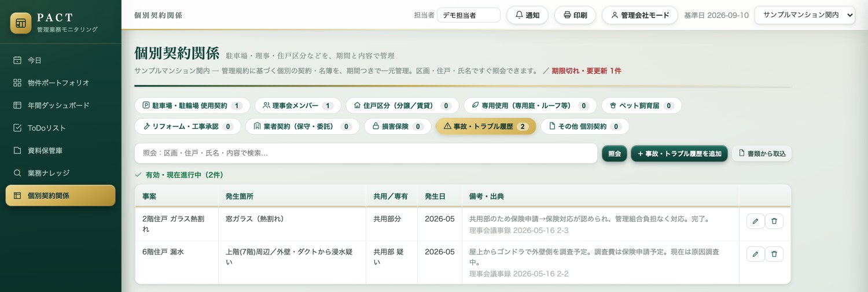Click 有効・現在進行中（2件） section label
The image size is (868, 292).
(184, 175)
